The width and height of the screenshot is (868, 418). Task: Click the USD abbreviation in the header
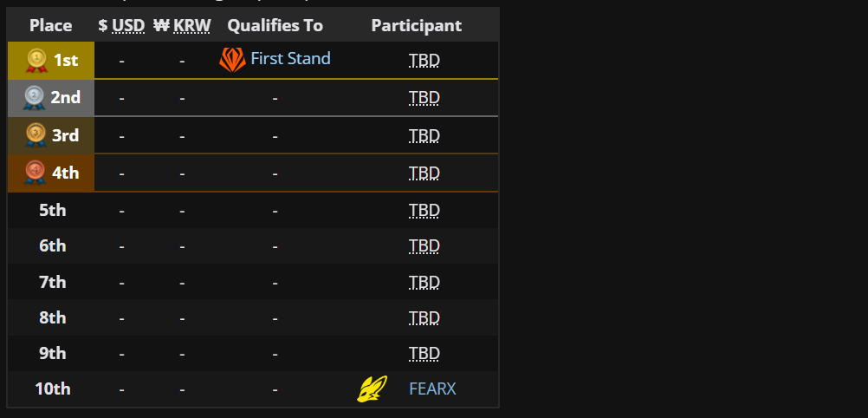coord(128,25)
